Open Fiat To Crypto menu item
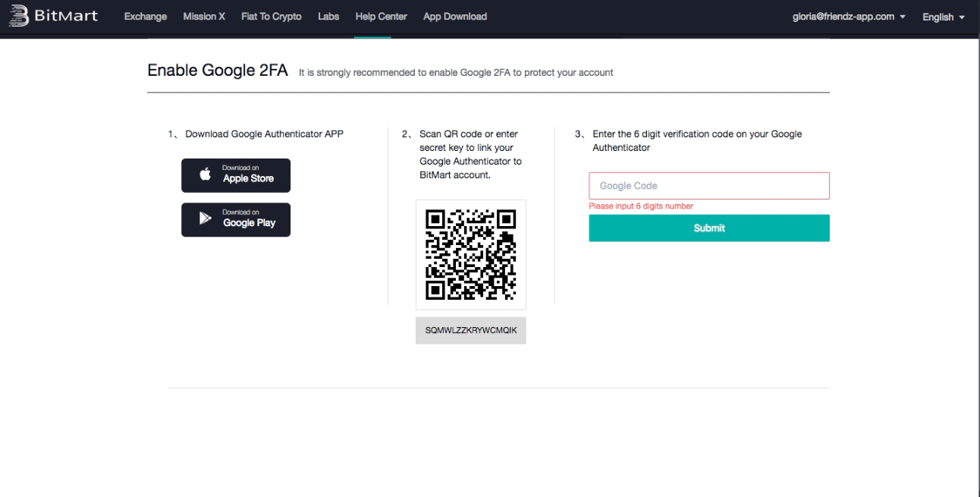The width and height of the screenshot is (980, 497). coord(271,17)
